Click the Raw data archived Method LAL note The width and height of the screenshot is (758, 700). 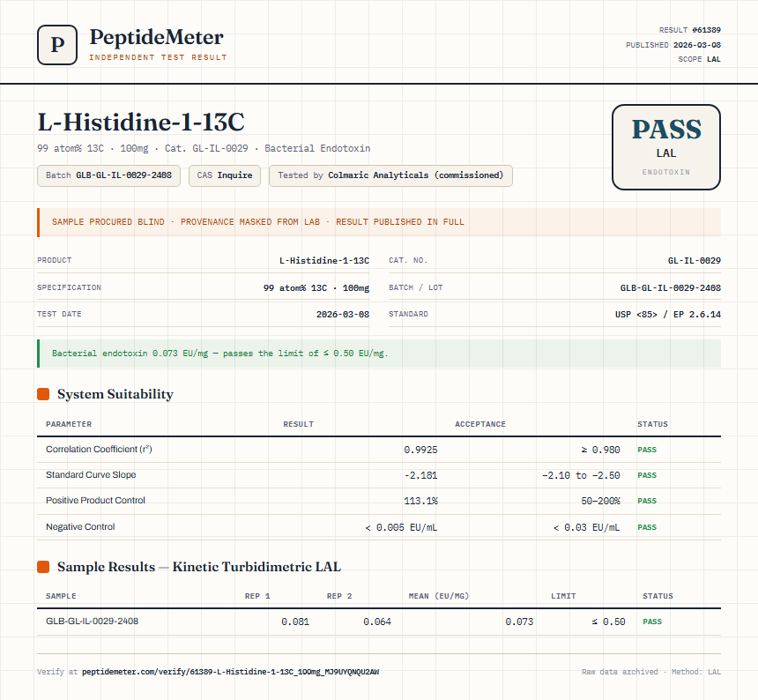pyautogui.click(x=651, y=672)
